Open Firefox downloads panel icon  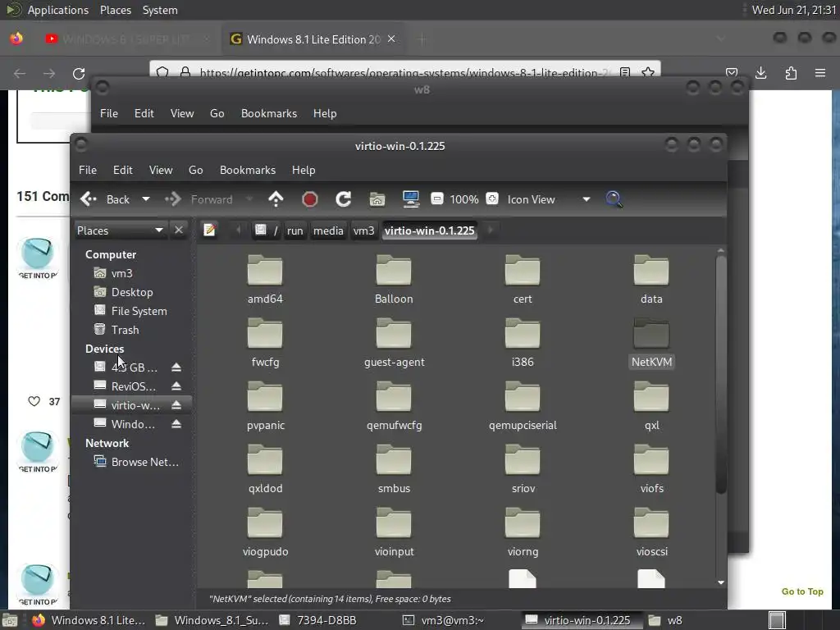(760, 73)
